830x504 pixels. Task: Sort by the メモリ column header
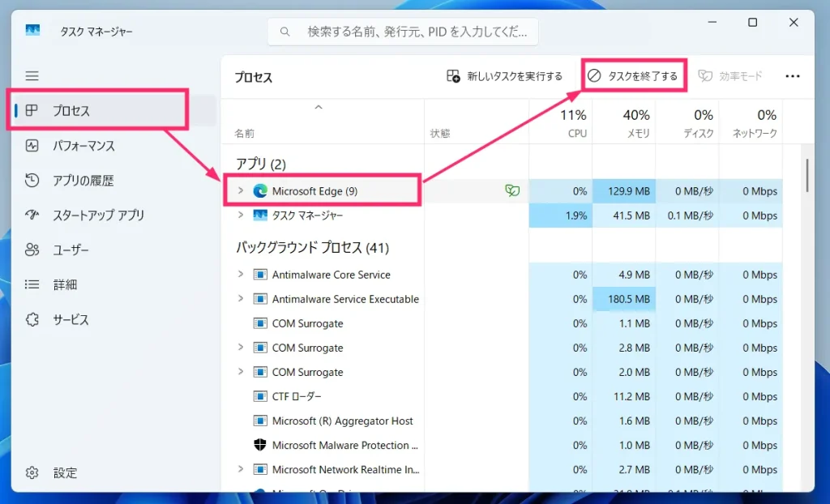tap(624, 122)
